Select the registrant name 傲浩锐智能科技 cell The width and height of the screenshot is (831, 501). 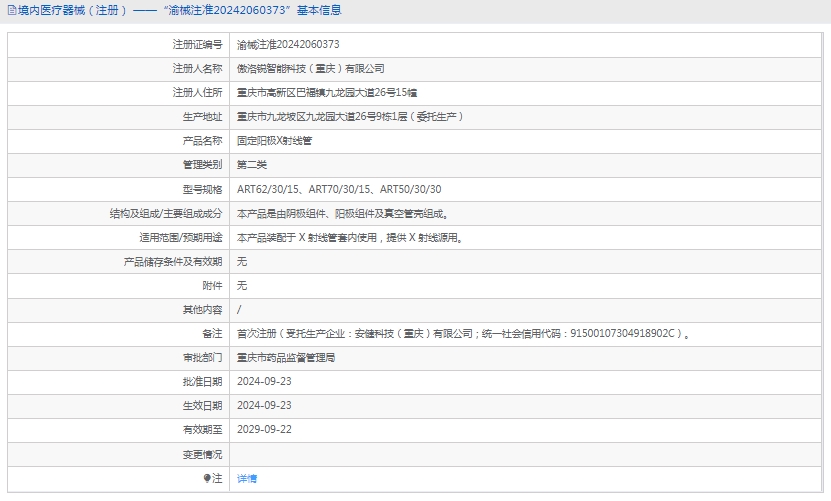pyautogui.click(x=310, y=69)
